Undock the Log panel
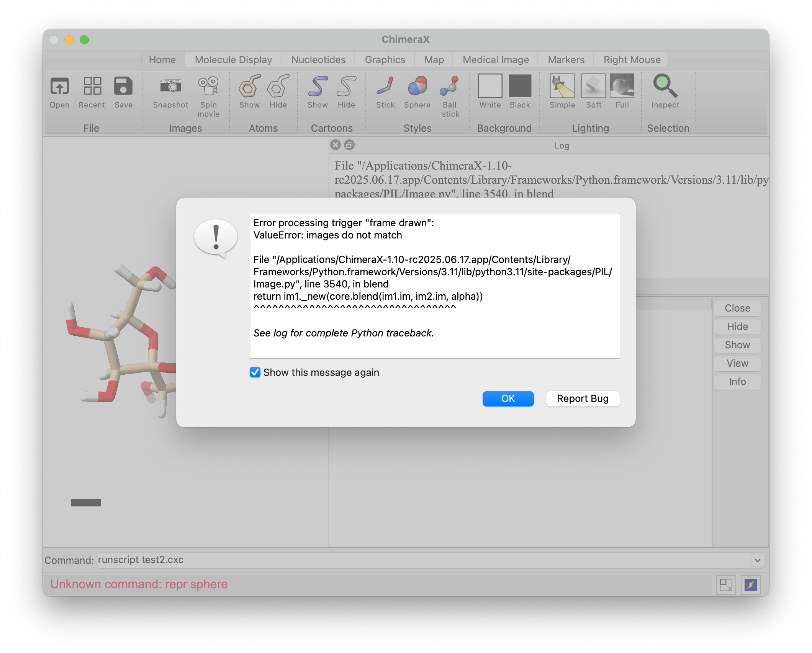The height and width of the screenshot is (653, 812). [349, 145]
